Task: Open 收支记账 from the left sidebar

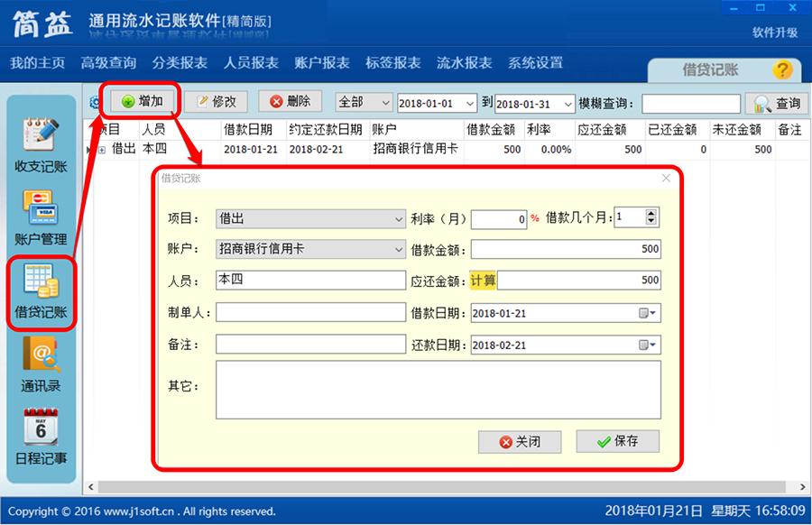Action: pyautogui.click(x=41, y=149)
